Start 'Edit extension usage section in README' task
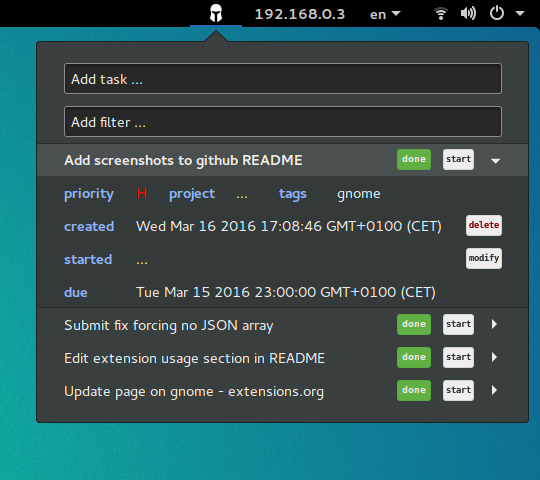This screenshot has height=480, width=540. point(458,357)
